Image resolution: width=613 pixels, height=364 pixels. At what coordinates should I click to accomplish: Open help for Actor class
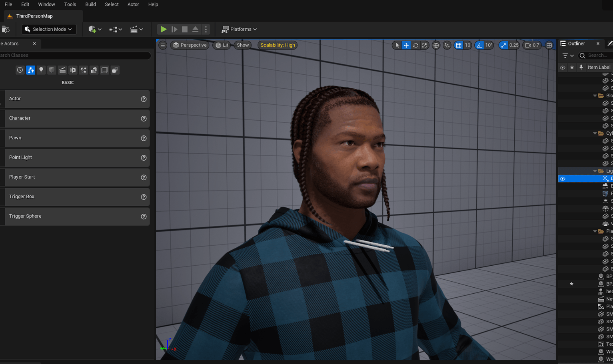144,99
